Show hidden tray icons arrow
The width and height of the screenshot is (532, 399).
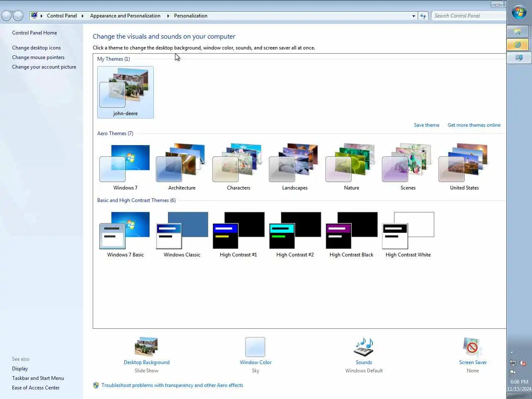[x=512, y=352]
